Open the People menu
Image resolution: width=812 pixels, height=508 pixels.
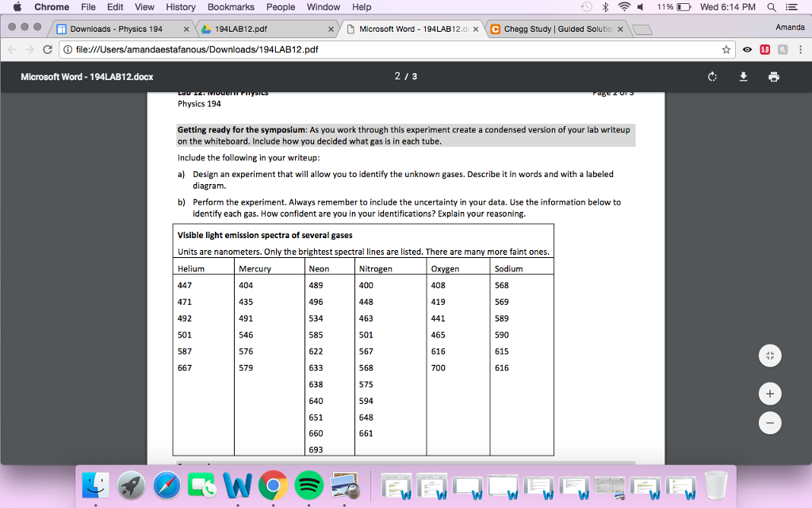[281, 7]
